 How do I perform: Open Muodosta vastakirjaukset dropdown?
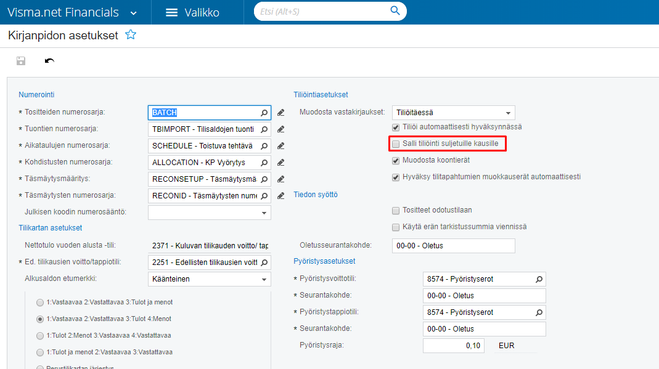pyautogui.click(x=453, y=113)
